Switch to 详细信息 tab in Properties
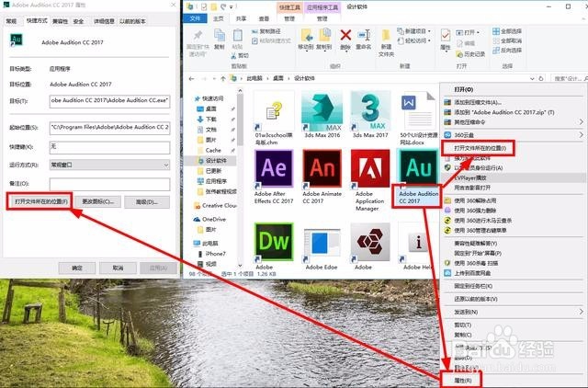The image size is (588, 388). pos(104,21)
